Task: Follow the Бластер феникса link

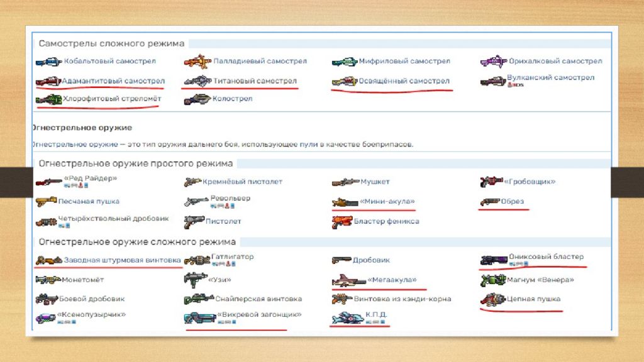Action: coord(387,221)
